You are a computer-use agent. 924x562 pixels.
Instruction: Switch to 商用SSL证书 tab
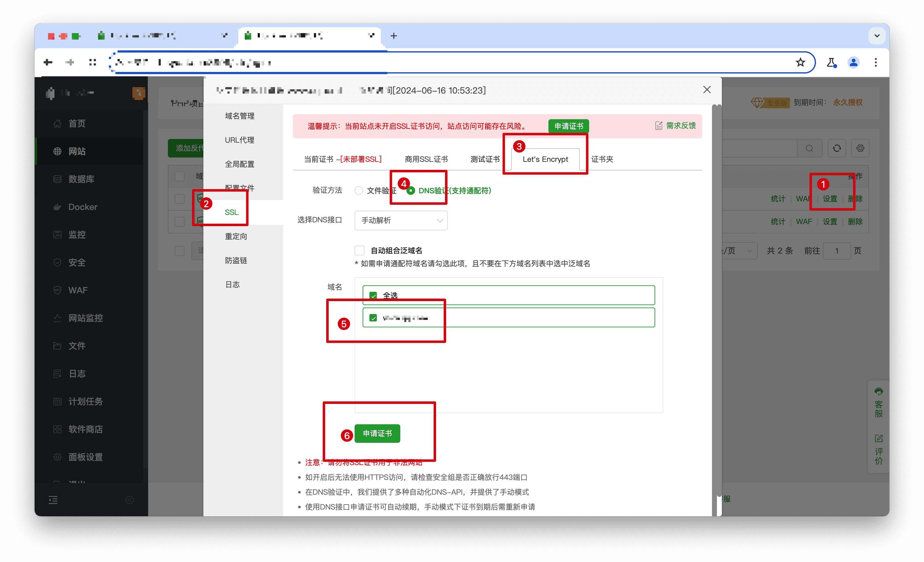[426, 159]
